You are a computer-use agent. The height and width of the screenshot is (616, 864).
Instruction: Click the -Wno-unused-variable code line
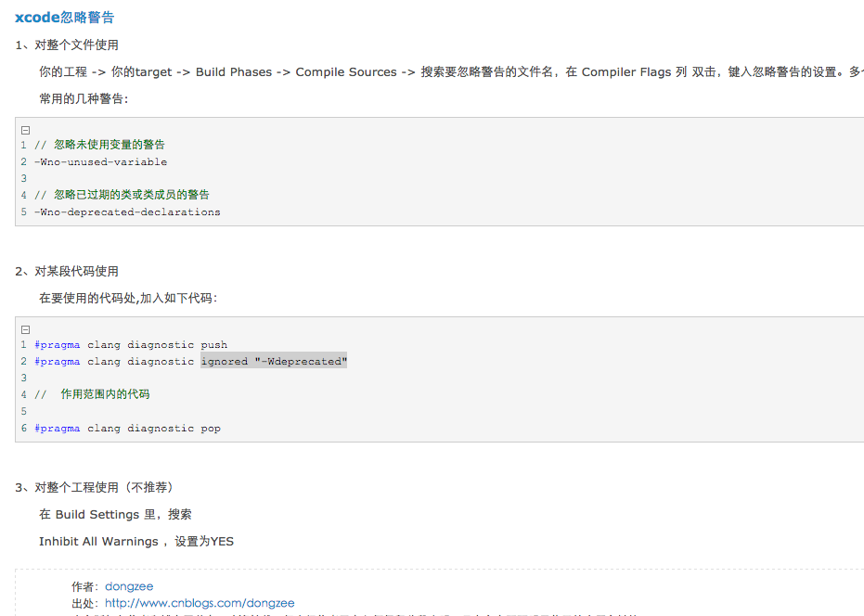point(101,162)
